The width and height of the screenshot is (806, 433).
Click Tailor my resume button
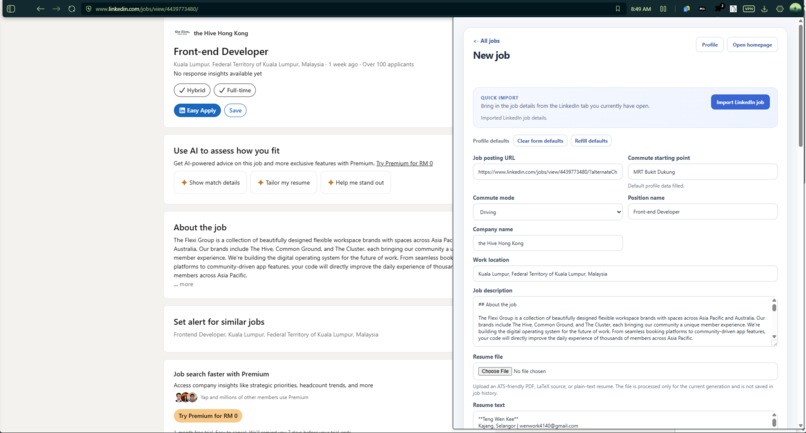click(284, 183)
